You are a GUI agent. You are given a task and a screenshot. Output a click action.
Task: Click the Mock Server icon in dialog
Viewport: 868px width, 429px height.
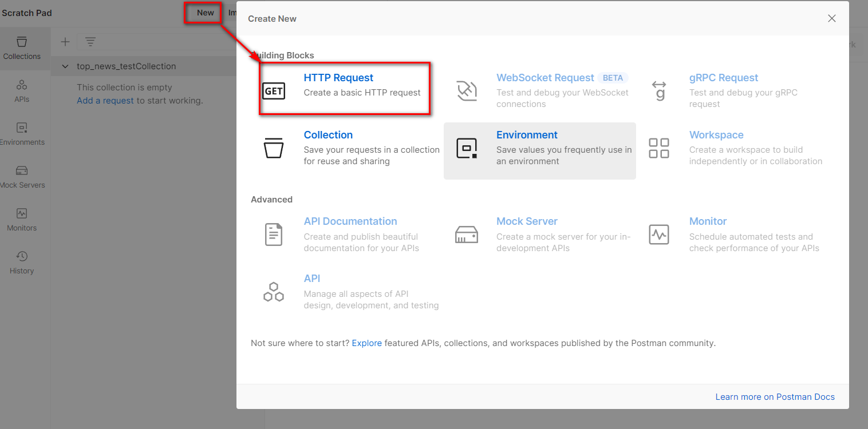[x=467, y=235]
